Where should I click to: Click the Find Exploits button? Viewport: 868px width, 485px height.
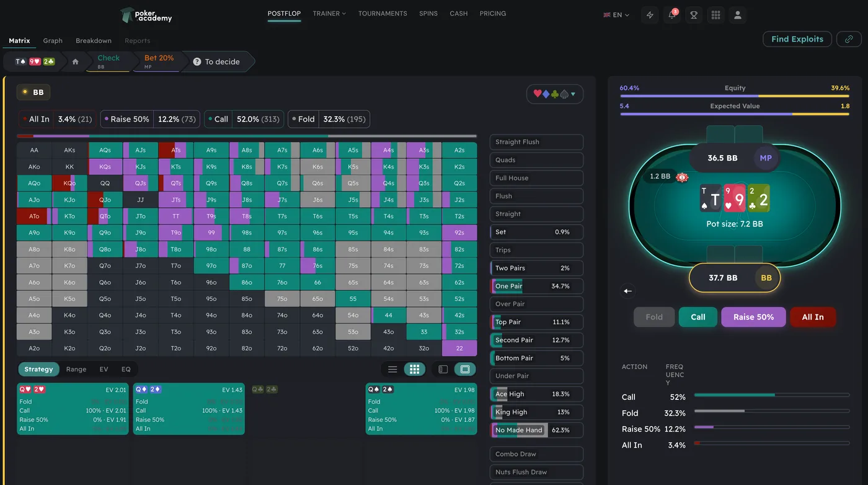(797, 39)
